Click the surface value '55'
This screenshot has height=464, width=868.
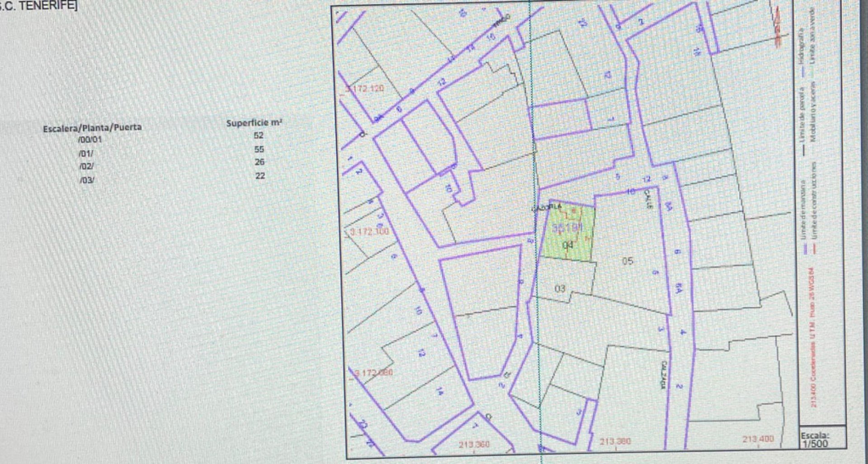click(x=259, y=149)
